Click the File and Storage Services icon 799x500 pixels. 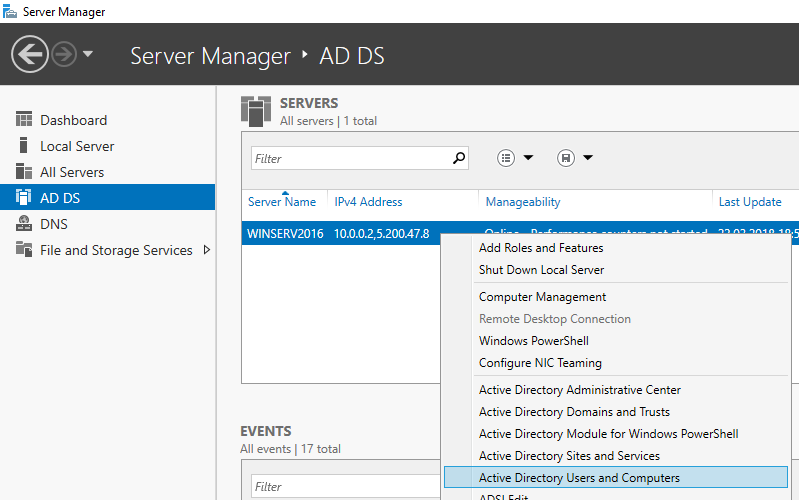coord(23,249)
